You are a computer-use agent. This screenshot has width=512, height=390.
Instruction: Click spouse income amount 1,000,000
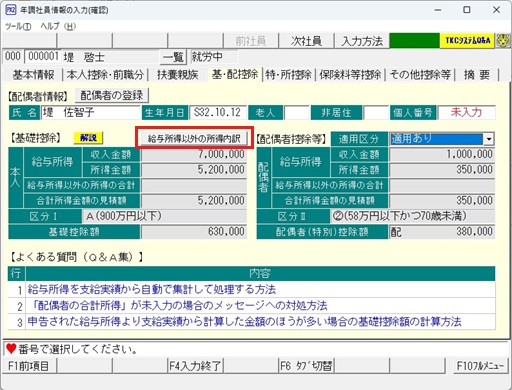442,155
